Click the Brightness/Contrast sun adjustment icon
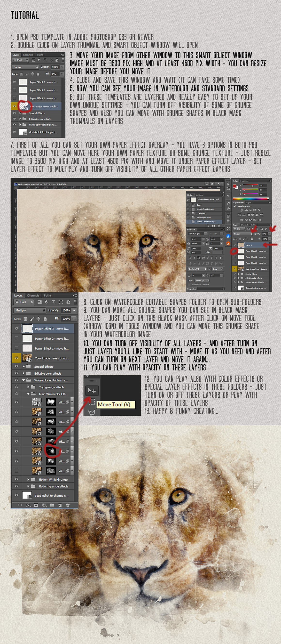281x644 pixels. (242, 210)
